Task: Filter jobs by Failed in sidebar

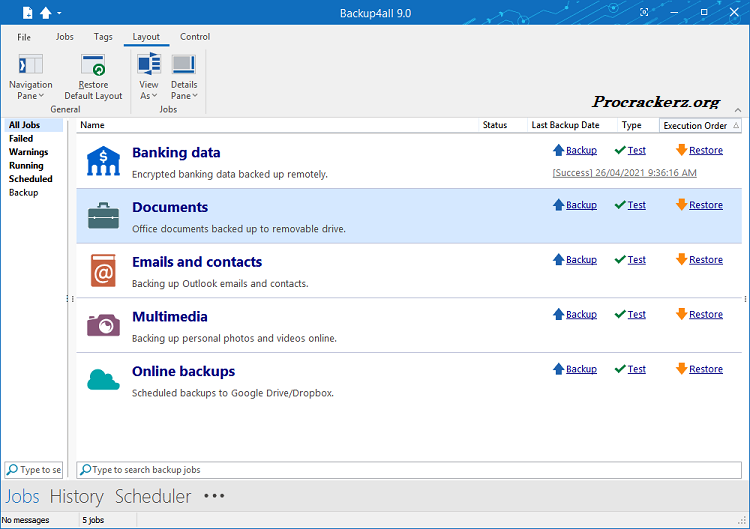Action: tap(21, 139)
